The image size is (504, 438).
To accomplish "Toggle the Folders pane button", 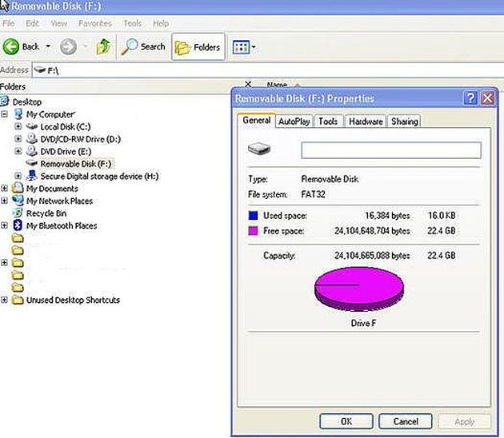I will point(198,47).
